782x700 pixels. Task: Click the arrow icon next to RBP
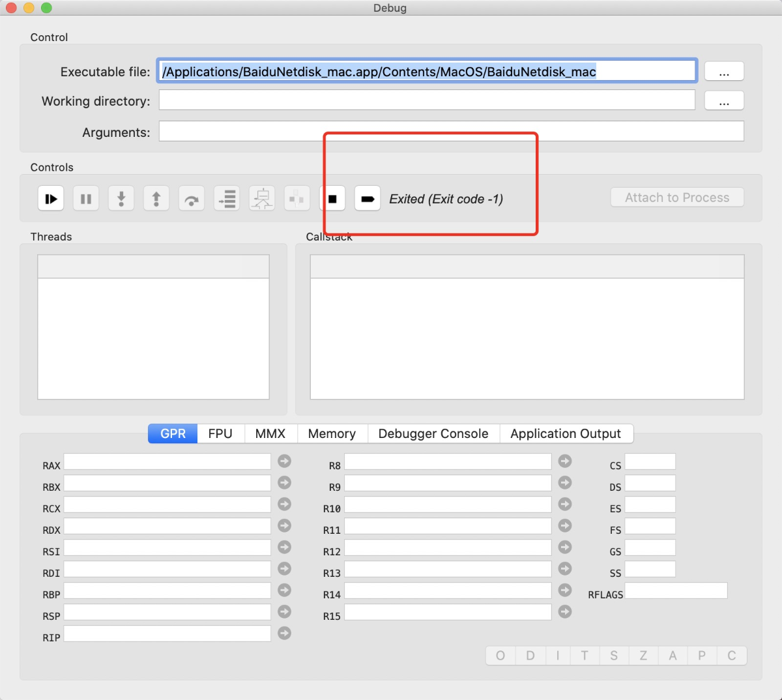[285, 591]
